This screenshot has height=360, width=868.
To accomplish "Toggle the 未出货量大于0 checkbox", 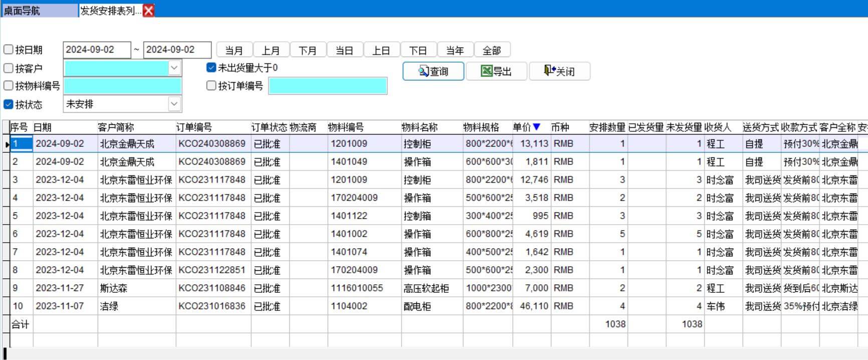I will pyautogui.click(x=211, y=68).
